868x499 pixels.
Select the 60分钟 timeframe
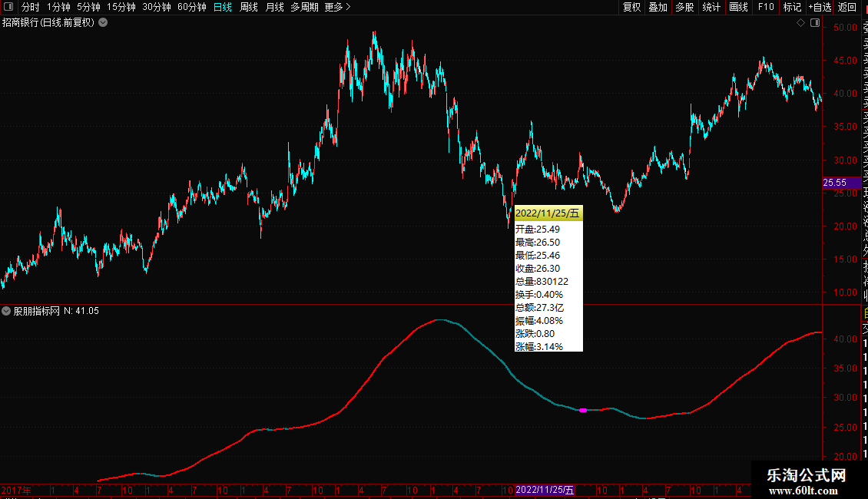pos(191,7)
